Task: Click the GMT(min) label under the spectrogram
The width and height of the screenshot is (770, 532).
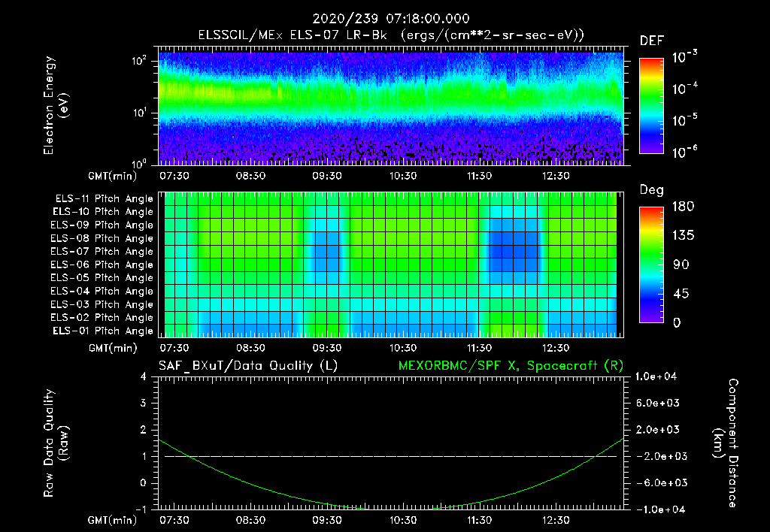Action: coord(113,176)
